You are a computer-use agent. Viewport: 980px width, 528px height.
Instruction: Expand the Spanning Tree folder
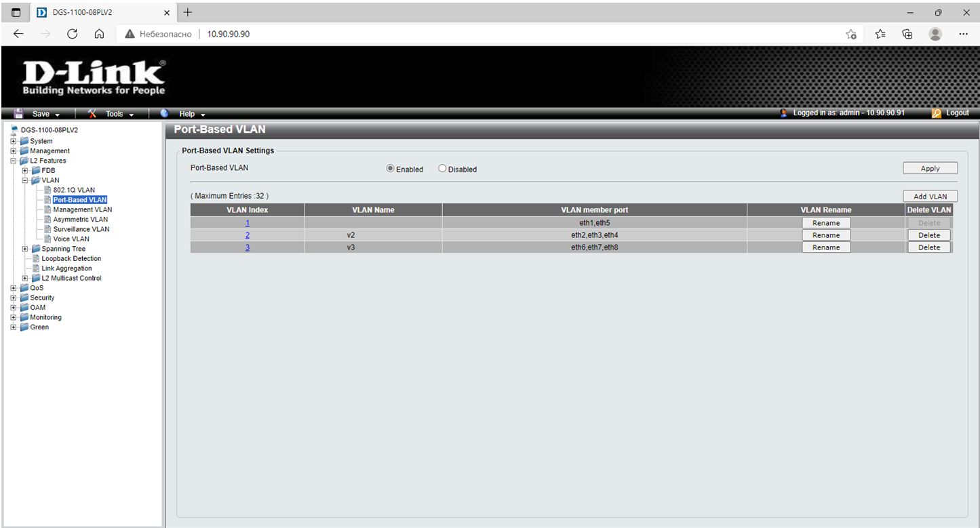[x=25, y=249]
